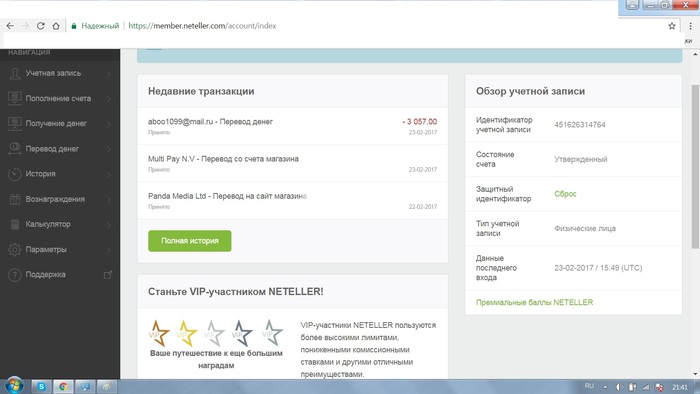The width and height of the screenshot is (700, 394).
Task: Click the Поддержка question mark icon
Action: point(15,275)
